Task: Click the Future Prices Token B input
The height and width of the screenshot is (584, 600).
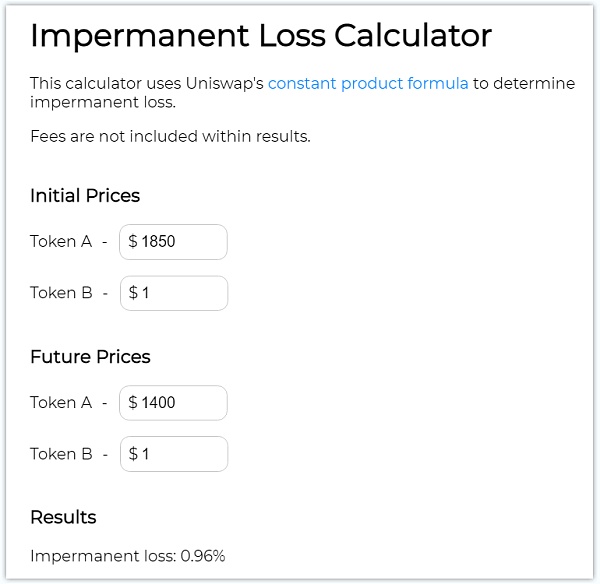Action: point(180,454)
